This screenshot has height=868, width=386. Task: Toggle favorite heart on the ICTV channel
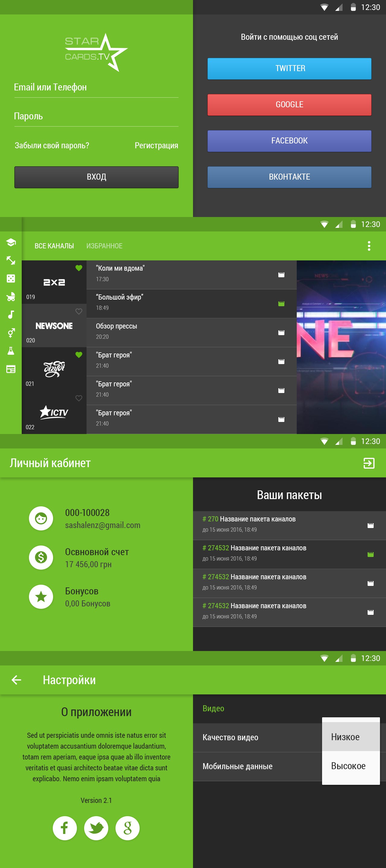[x=79, y=398]
